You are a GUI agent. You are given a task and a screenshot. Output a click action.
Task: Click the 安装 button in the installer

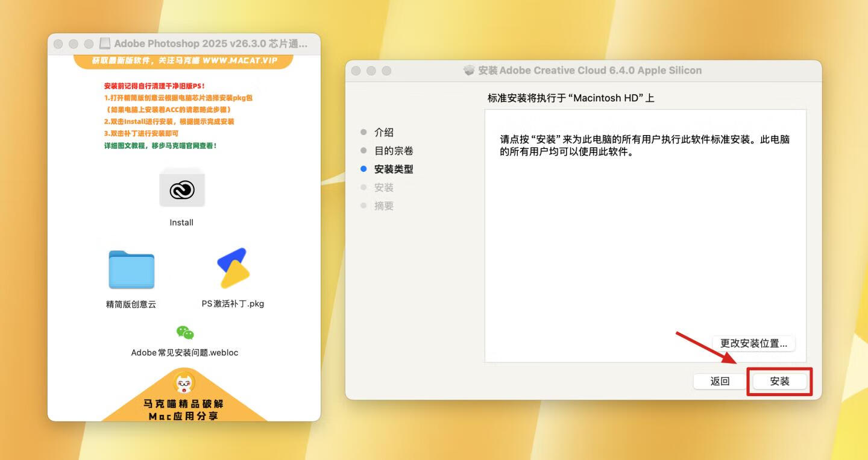779,381
